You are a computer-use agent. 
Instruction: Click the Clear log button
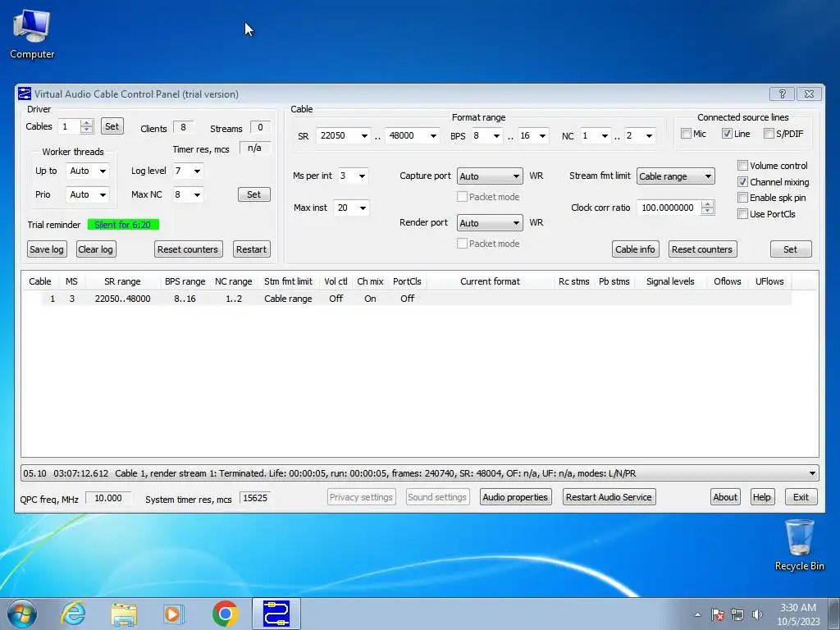(x=95, y=249)
